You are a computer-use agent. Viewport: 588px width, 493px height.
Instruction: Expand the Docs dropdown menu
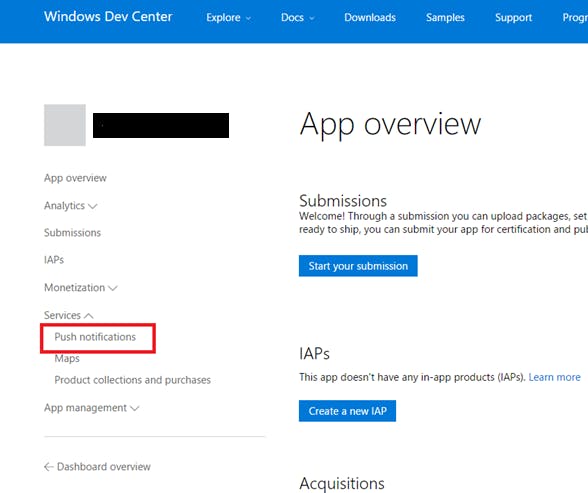[297, 18]
